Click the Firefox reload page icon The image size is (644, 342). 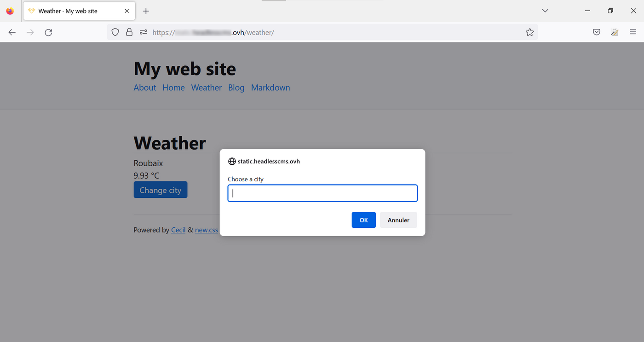(x=48, y=32)
